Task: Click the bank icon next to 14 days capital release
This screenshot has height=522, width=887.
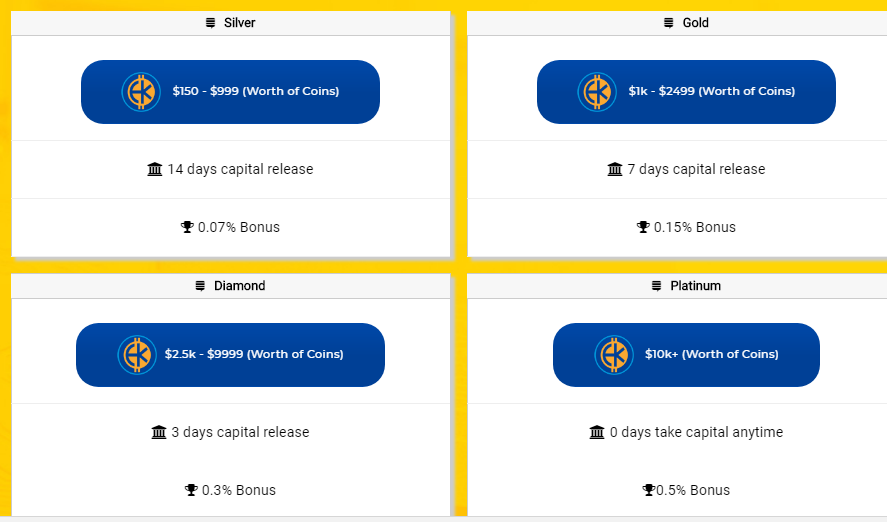Action: pyautogui.click(x=154, y=169)
